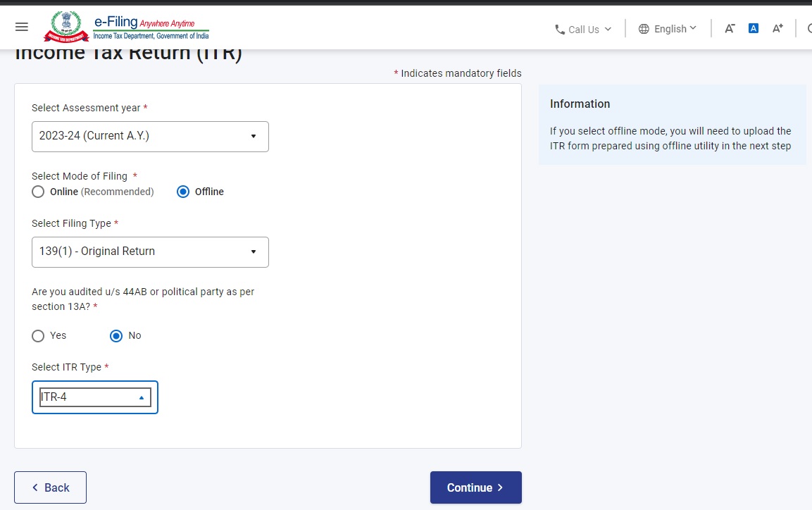Click the globe icon for language selection
The image size is (812, 510).
point(644,29)
